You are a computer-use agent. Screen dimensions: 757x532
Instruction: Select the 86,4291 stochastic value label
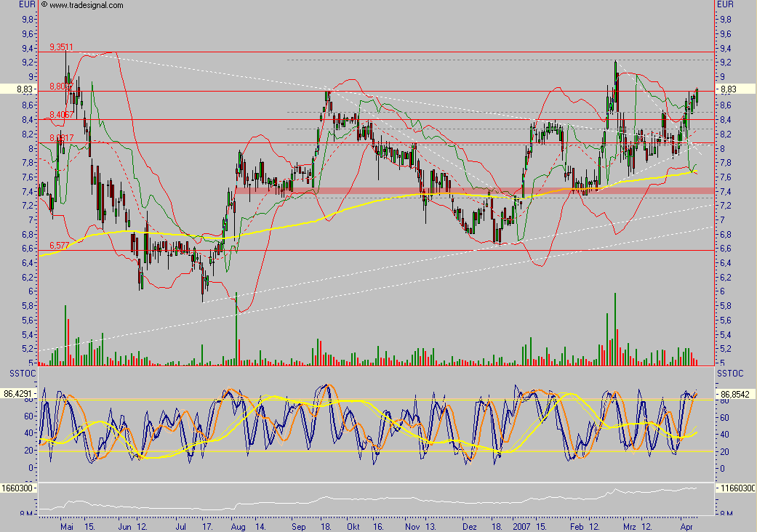(x=20, y=394)
